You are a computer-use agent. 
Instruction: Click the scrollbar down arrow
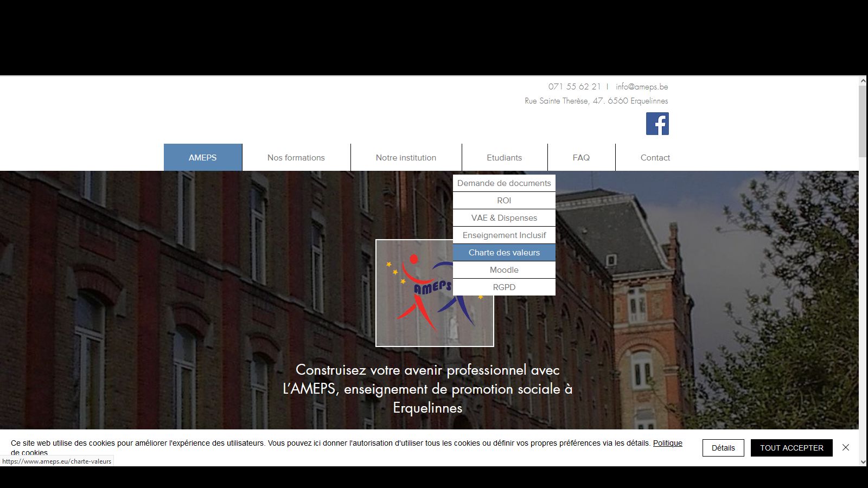pyautogui.click(x=863, y=461)
